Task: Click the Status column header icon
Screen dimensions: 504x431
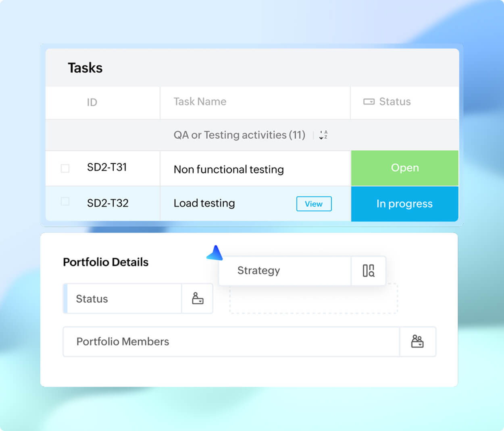Action: click(369, 102)
